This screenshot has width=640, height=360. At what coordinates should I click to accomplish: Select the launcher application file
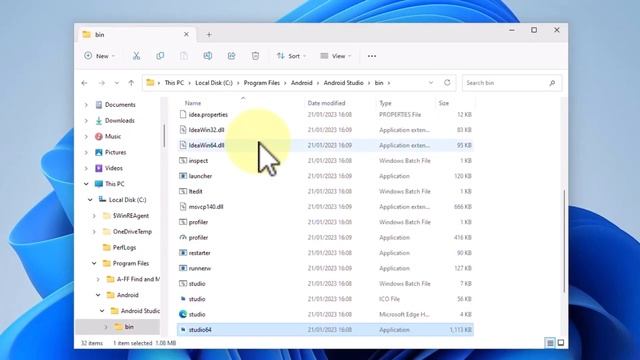tap(325, 176)
